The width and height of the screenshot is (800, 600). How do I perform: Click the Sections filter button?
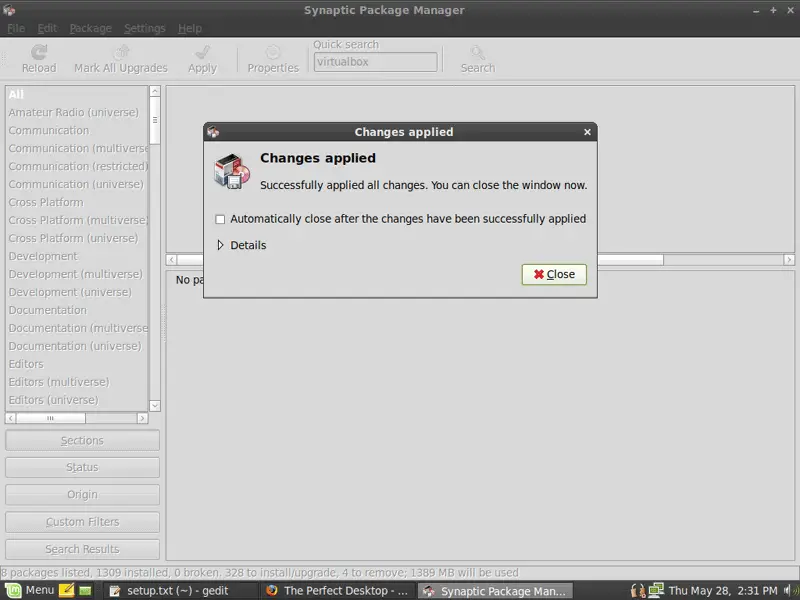pyautogui.click(x=82, y=440)
